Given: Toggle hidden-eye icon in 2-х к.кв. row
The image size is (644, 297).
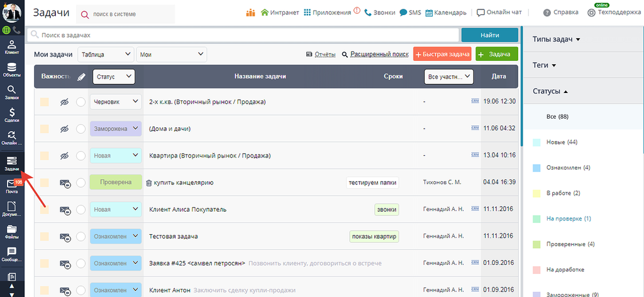Looking at the screenshot, I should 64,102.
